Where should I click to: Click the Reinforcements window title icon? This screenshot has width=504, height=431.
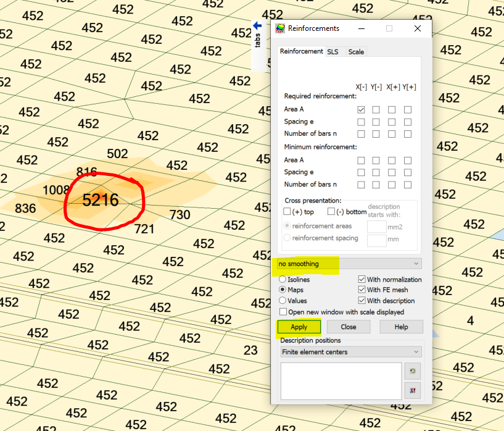(x=280, y=28)
